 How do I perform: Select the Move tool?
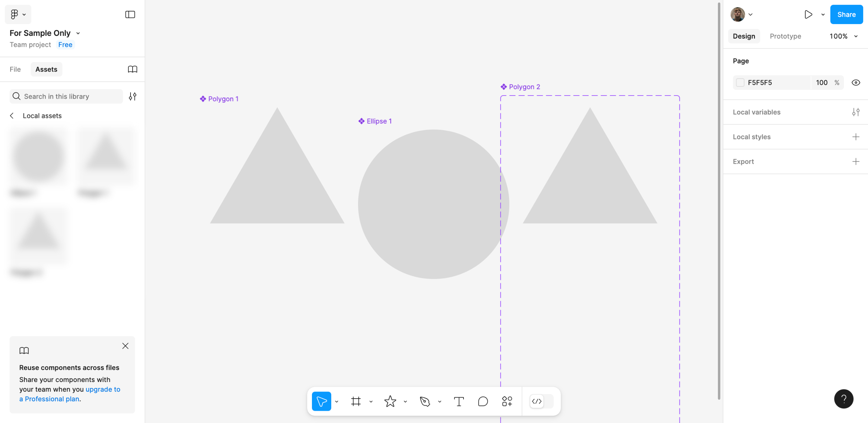321,401
